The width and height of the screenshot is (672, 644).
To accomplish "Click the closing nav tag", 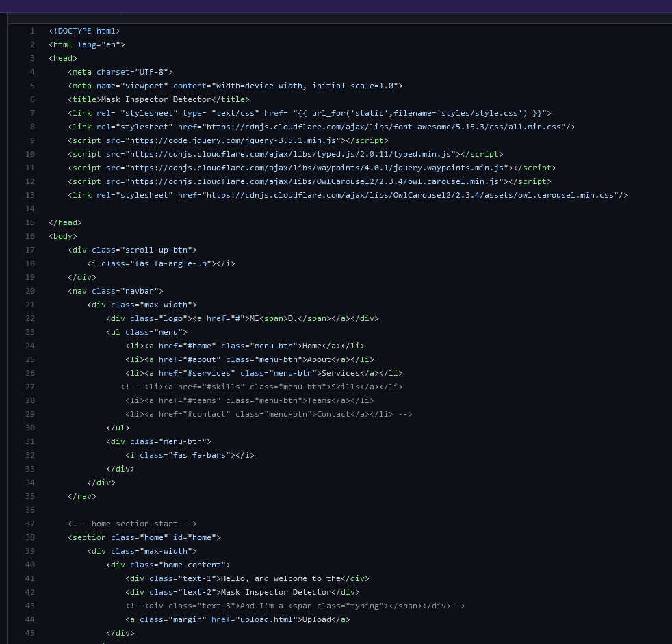I will tap(82, 497).
